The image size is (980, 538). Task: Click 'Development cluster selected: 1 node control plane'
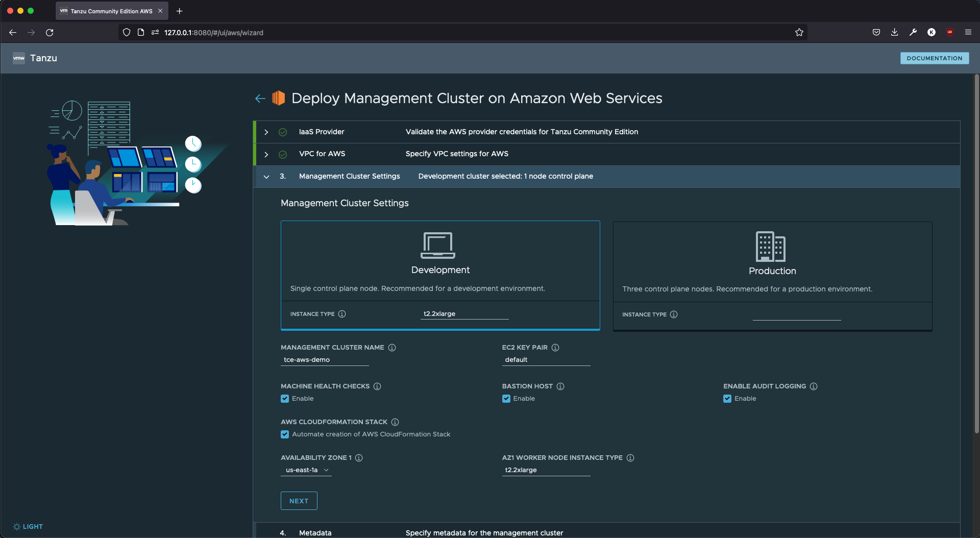point(505,176)
